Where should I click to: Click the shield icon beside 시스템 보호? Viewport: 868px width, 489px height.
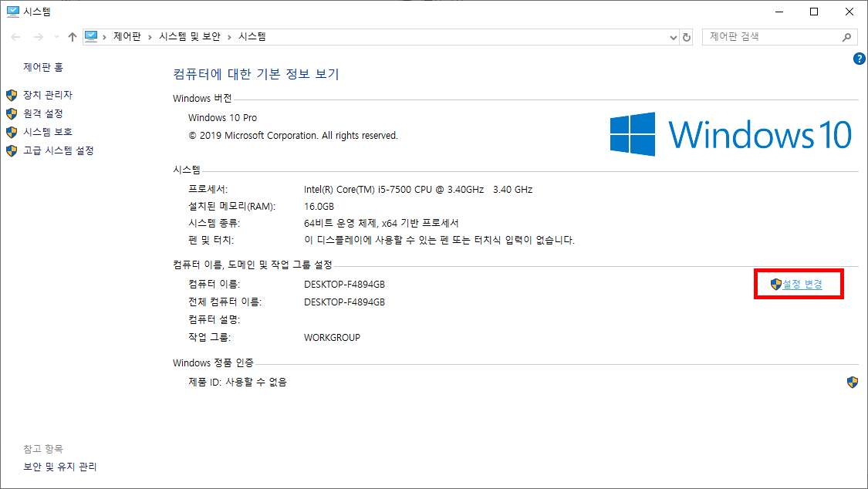12,132
